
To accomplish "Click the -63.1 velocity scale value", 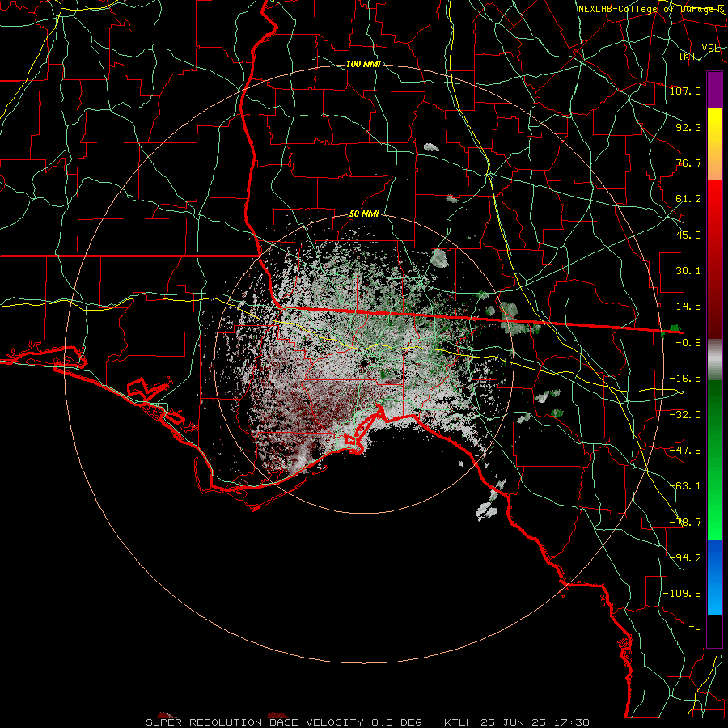I will (x=685, y=485).
